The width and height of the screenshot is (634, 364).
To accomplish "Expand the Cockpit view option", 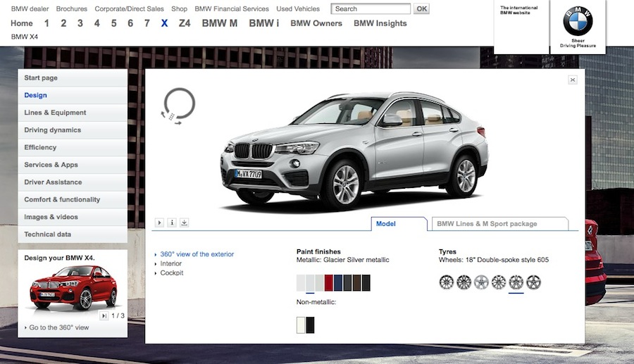I will point(171,272).
